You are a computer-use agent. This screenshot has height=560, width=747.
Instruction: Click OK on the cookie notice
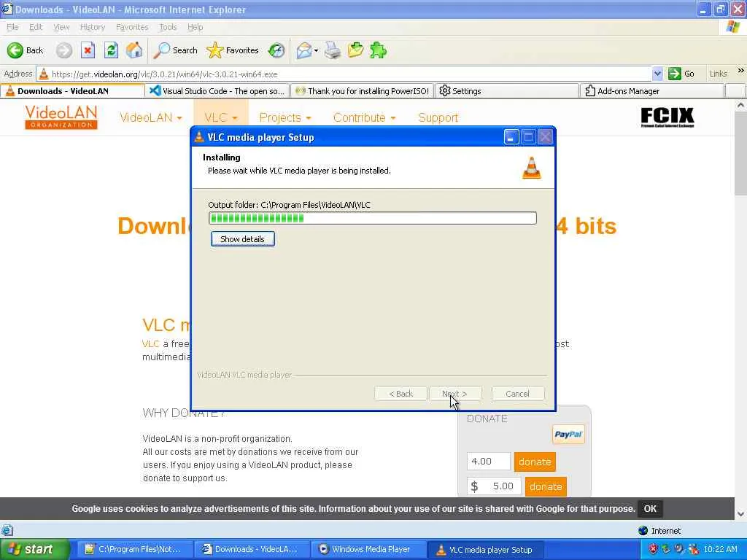[650, 508]
